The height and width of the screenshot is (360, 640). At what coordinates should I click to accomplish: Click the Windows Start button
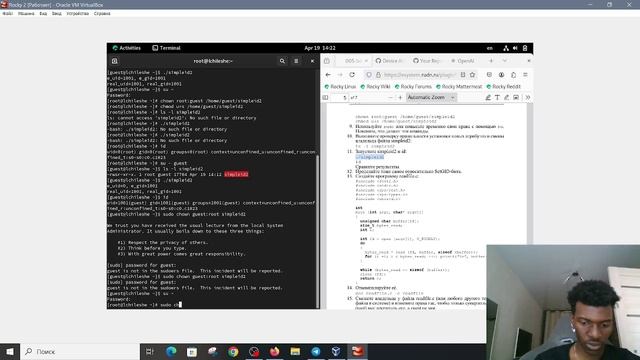point(10,351)
